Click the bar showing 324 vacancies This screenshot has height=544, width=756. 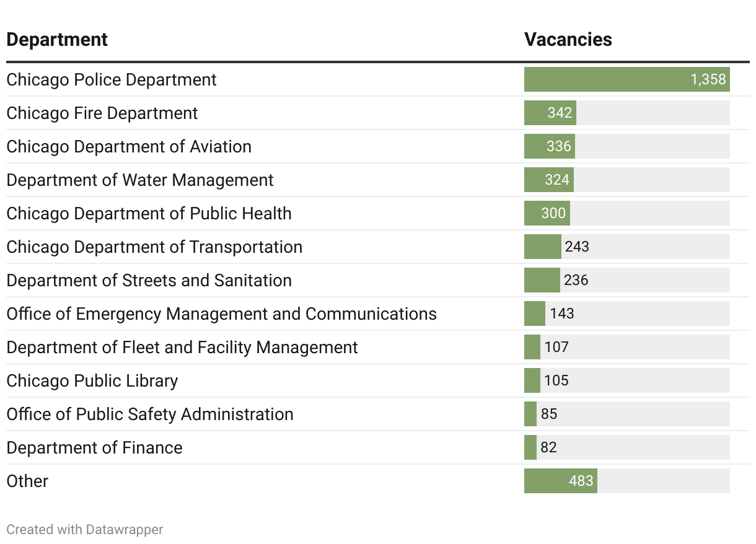pyautogui.click(x=549, y=180)
